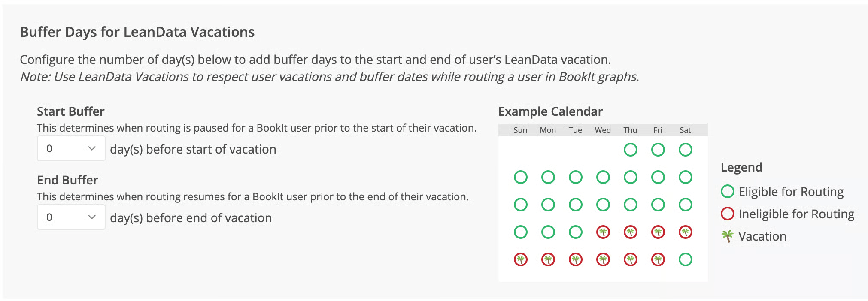Viewport: 868px width, 301px height.
Task: Click the End Buffer dropdown chevron arrow
Action: pos(91,217)
